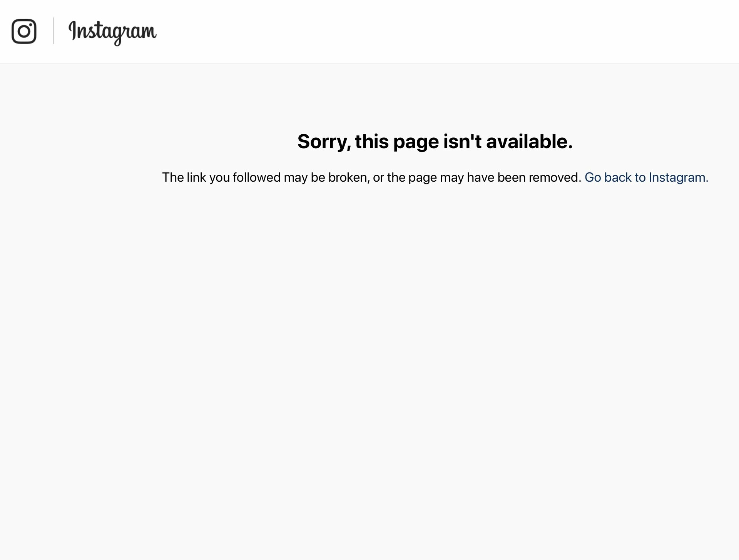Click the 'gram' end of the Instagram wordmark
Viewport: 739px width, 560px height.
point(135,34)
